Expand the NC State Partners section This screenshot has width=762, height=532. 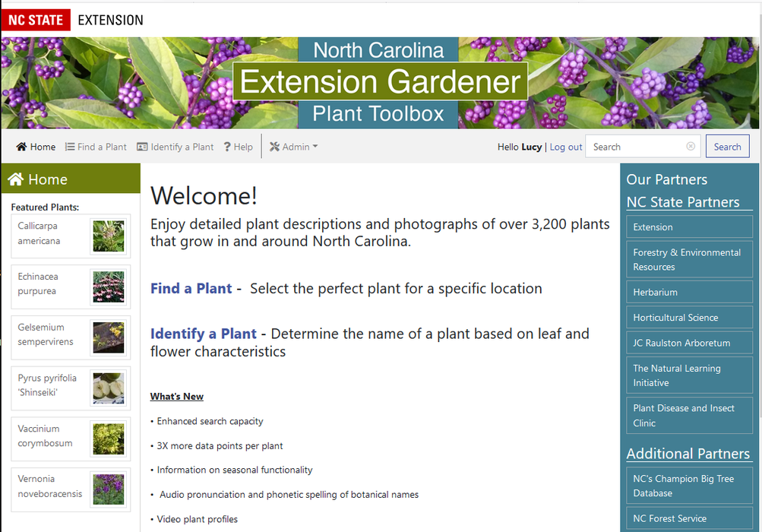[x=682, y=201]
